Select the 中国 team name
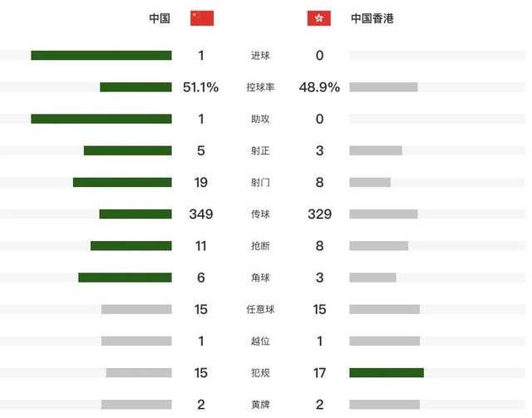The image size is (532, 418). click(x=160, y=18)
